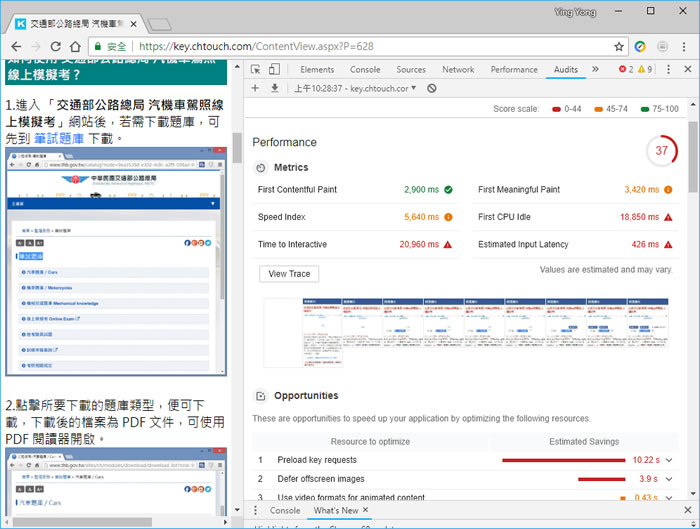Click the plus icon to perform new audit
The image size is (700, 529).
click(x=256, y=88)
